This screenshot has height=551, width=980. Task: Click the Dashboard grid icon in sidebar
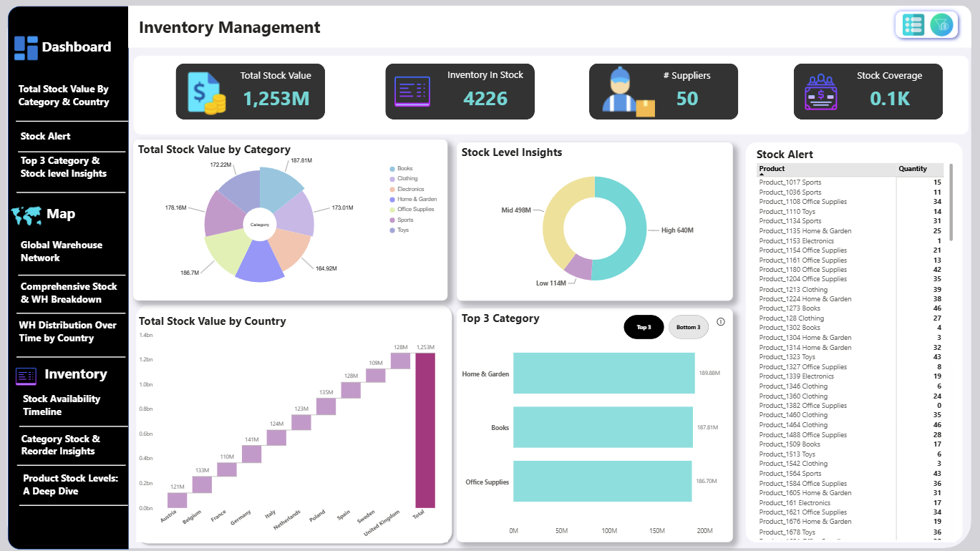click(26, 48)
